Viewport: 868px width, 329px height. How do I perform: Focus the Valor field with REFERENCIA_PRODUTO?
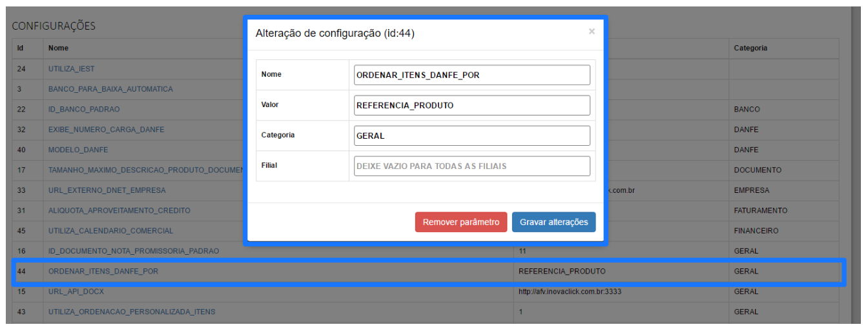[x=471, y=105]
